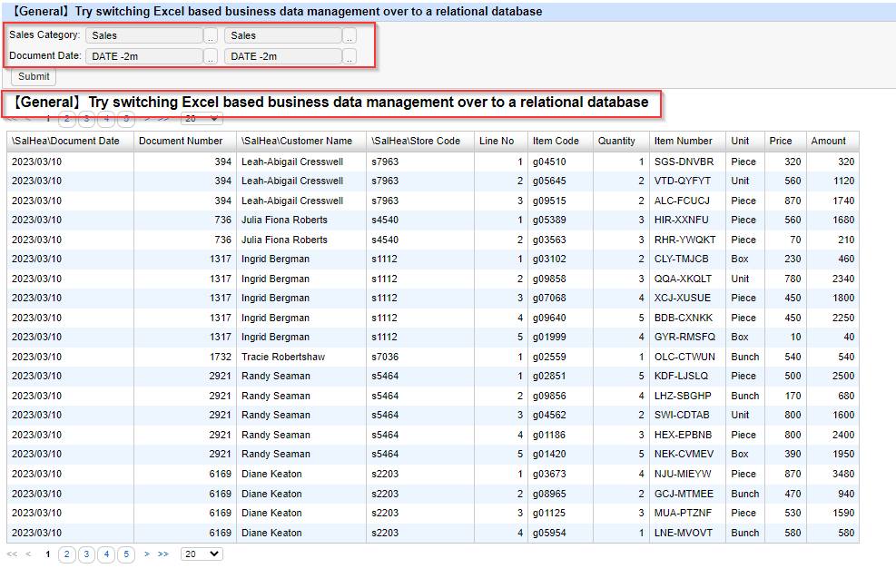Jump to last page using bottom >> arrow
Viewport: 896px width, 588px height.
tap(163, 554)
